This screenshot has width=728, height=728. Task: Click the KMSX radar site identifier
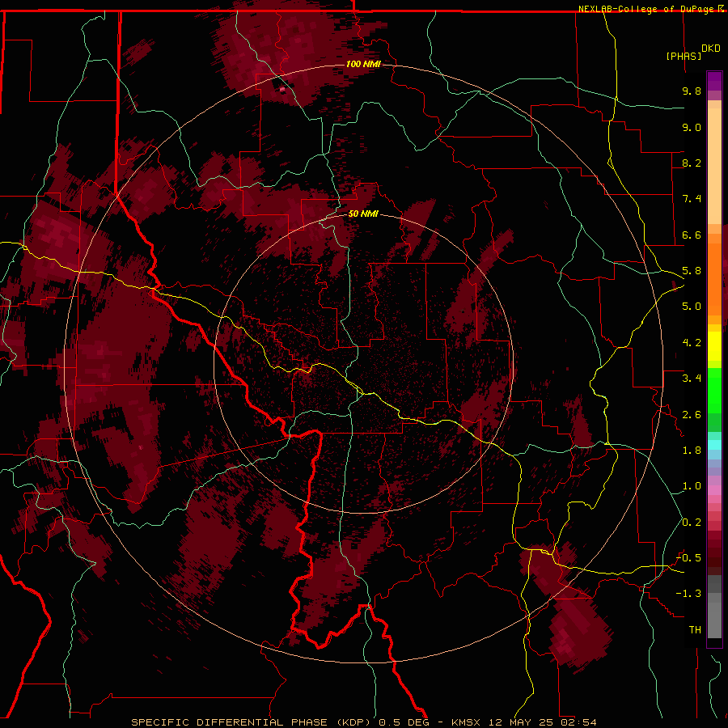coord(466,722)
